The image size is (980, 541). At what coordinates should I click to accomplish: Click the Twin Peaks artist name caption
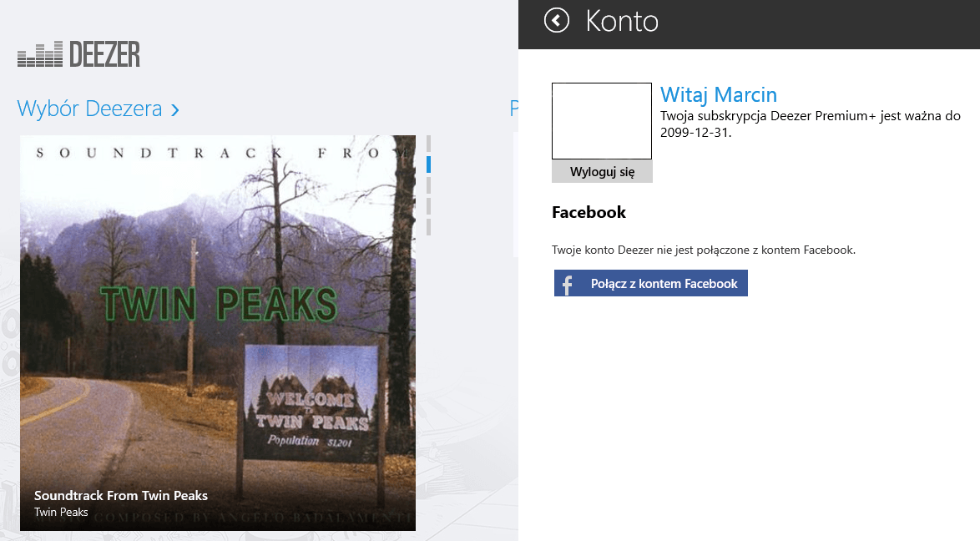tap(61, 513)
